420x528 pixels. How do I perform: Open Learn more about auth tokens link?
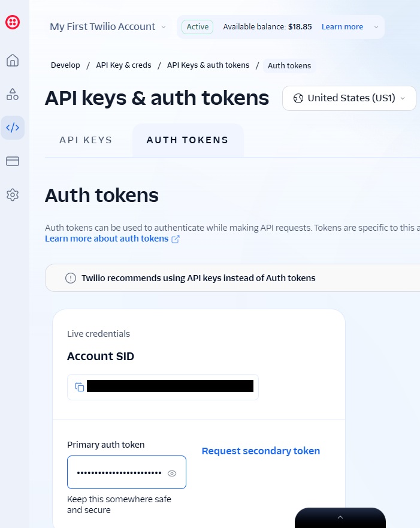coord(107,239)
